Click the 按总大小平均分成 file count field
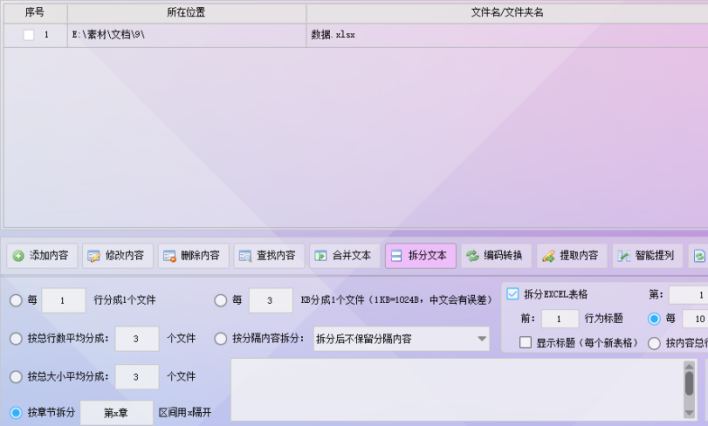 pos(137,377)
